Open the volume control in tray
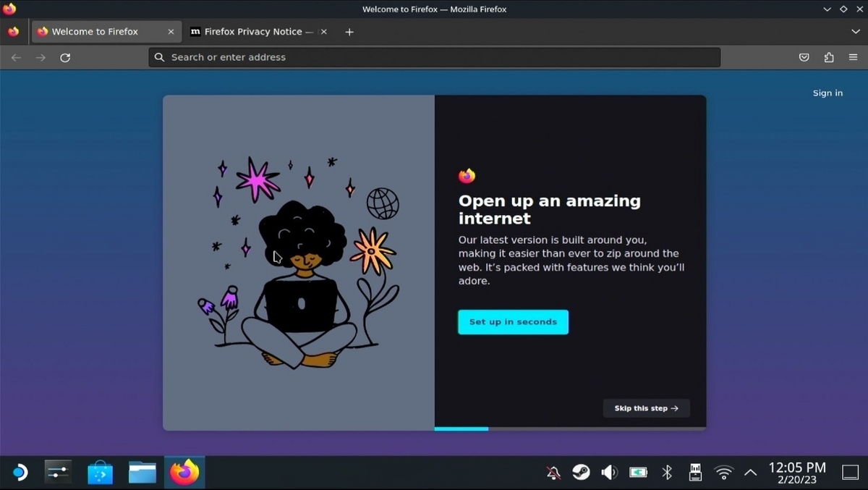This screenshot has width=868, height=490. tap(609, 473)
